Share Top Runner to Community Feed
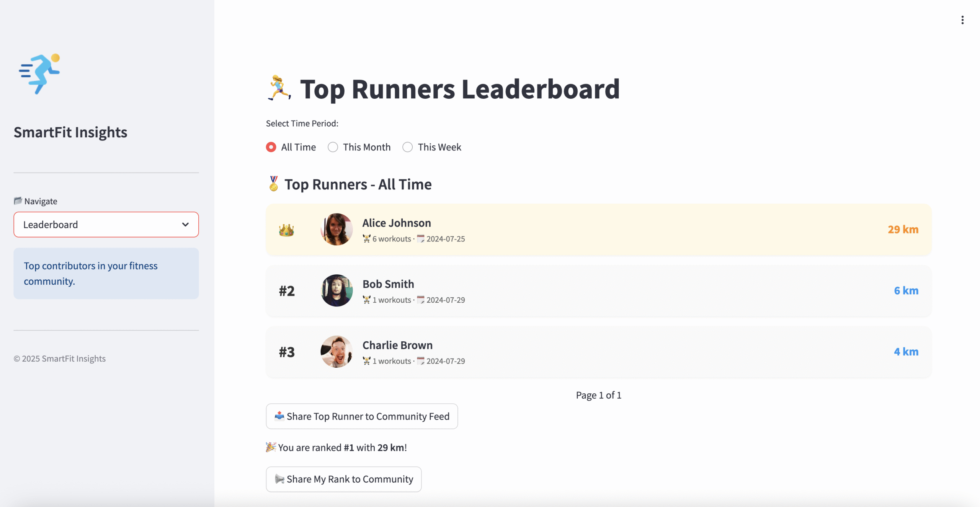 [362, 416]
